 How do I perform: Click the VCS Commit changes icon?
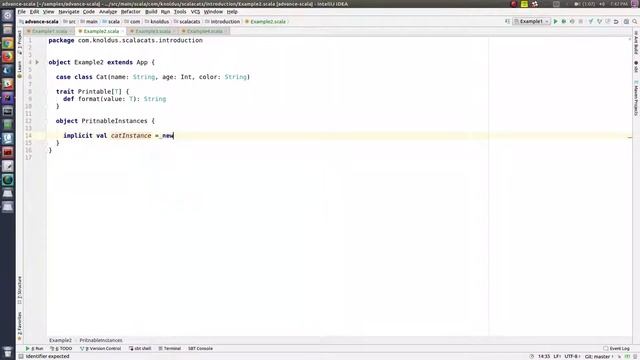click(x=599, y=22)
